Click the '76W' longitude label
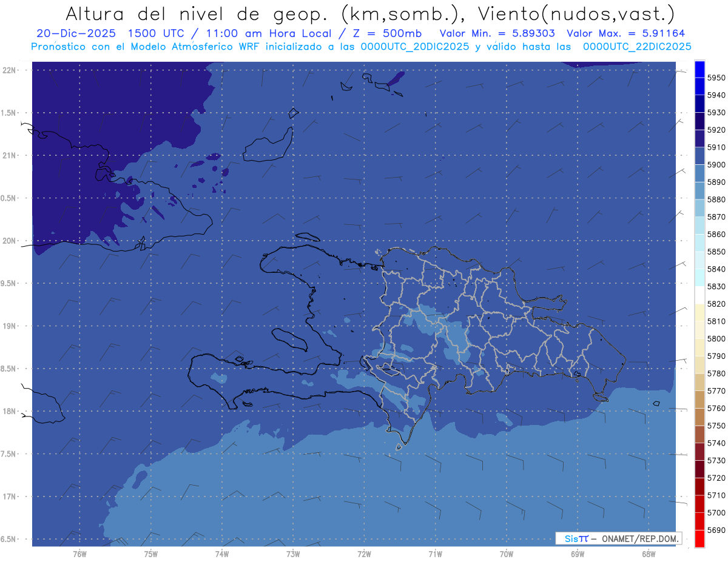Image resolution: width=728 pixels, height=562 pixels. [x=79, y=554]
